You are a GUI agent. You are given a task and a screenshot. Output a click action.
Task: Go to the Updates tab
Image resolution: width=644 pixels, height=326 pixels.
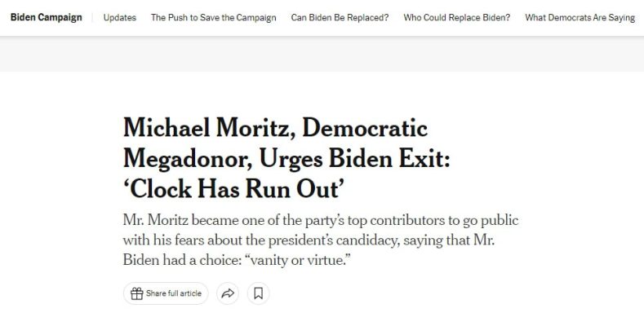tap(119, 18)
